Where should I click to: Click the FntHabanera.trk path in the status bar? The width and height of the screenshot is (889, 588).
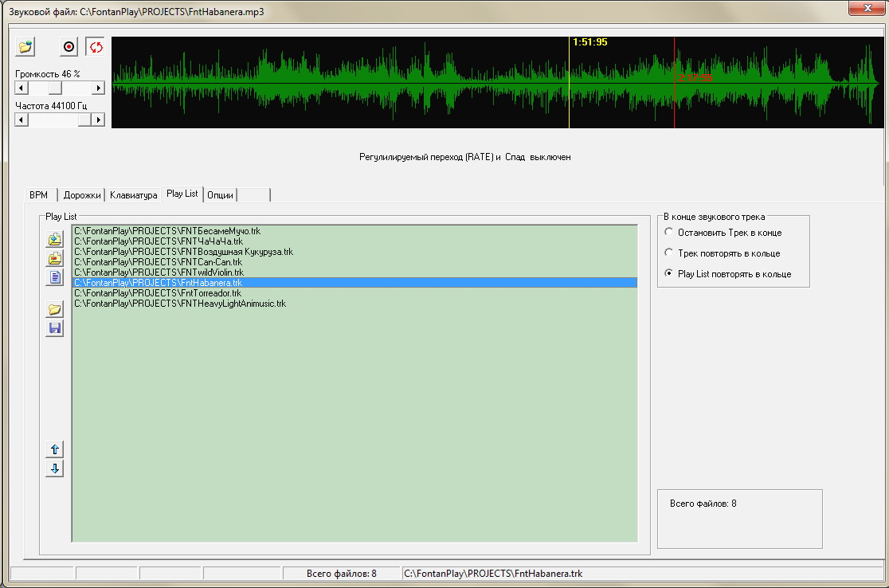(493, 573)
